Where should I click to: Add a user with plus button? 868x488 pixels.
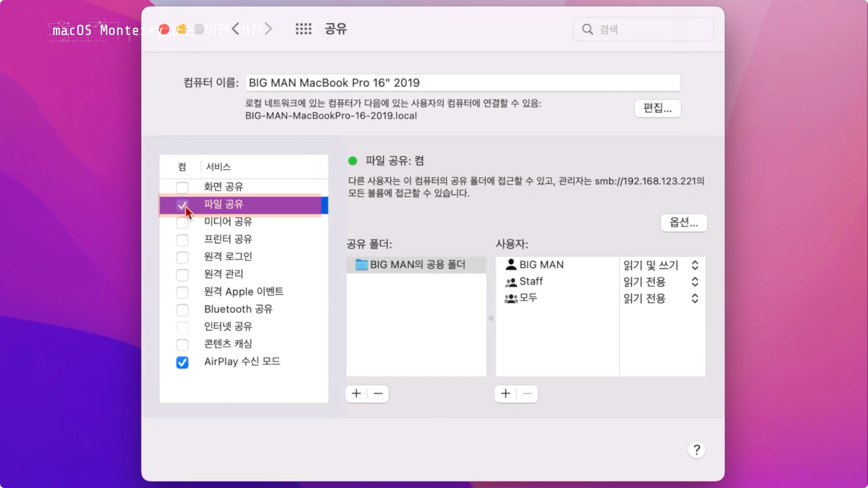(505, 393)
